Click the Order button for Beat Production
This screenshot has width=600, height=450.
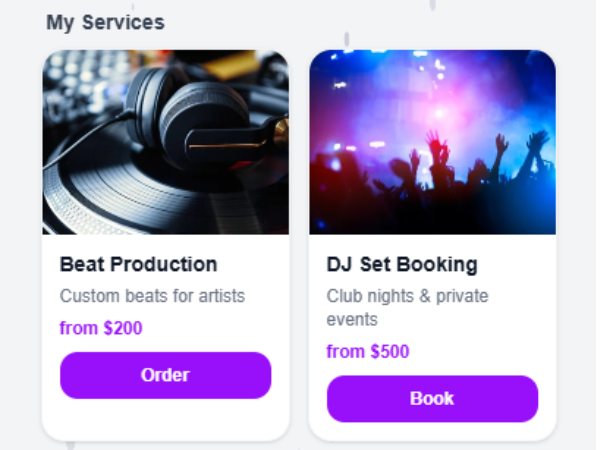tap(165, 375)
